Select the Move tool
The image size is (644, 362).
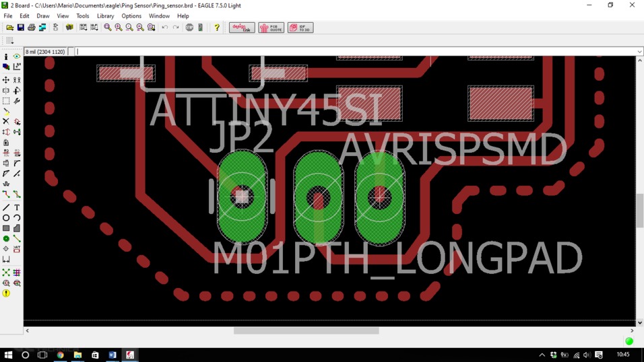pos(6,80)
